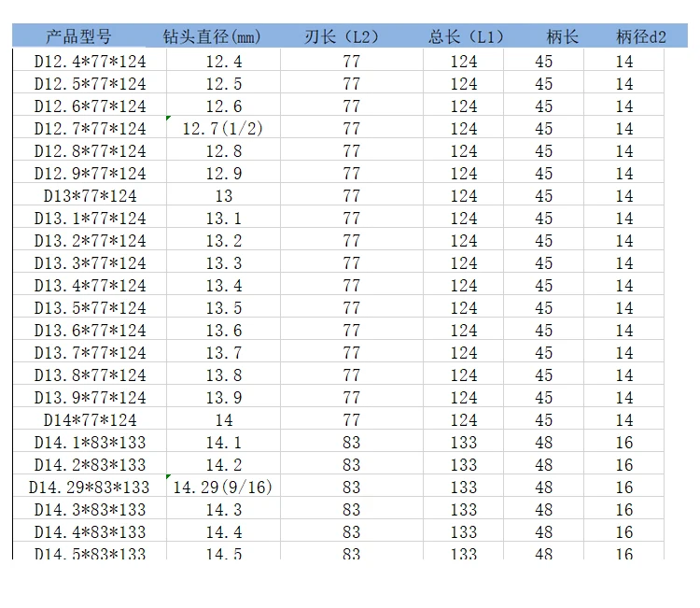Select cell D14.29*83*133
This screenshot has height=608, width=700.
(90, 488)
